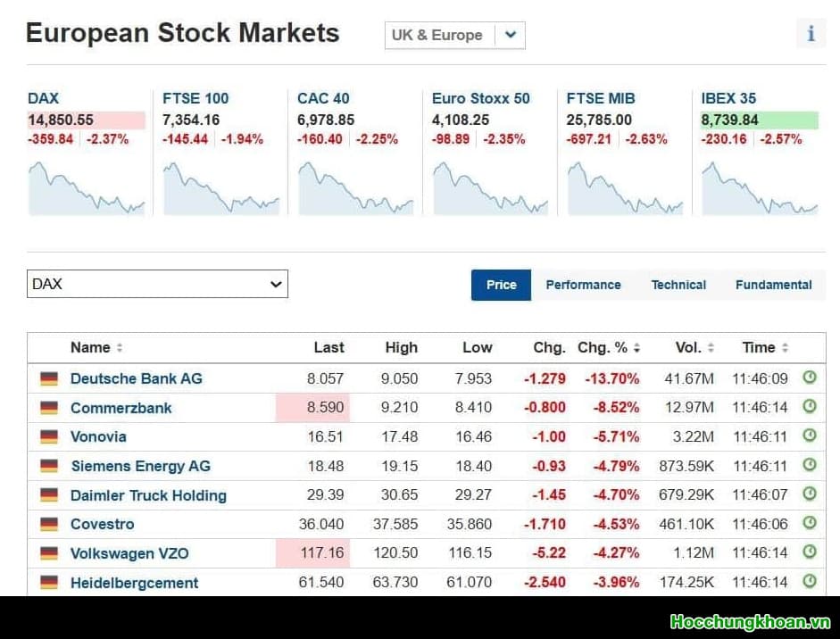
Task: Open the Daimler Truck Holding link
Action: pos(148,495)
